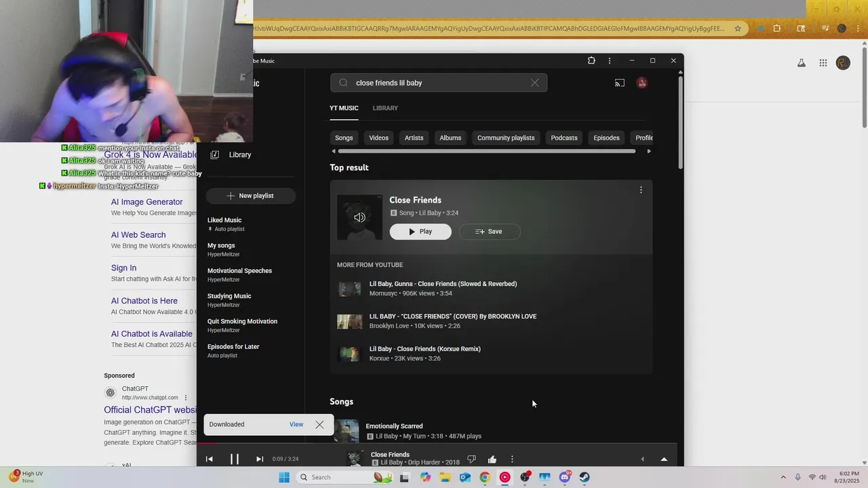Image resolution: width=868 pixels, height=488 pixels.
Task: Click the Close Friends top result album art
Action: tap(359, 217)
